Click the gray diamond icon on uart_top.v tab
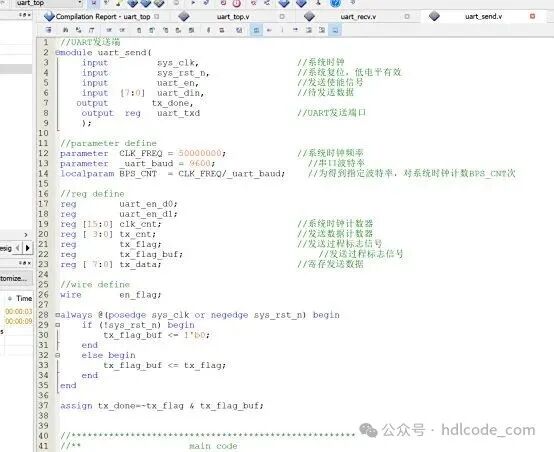The height and width of the screenshot is (452, 554). point(183,16)
